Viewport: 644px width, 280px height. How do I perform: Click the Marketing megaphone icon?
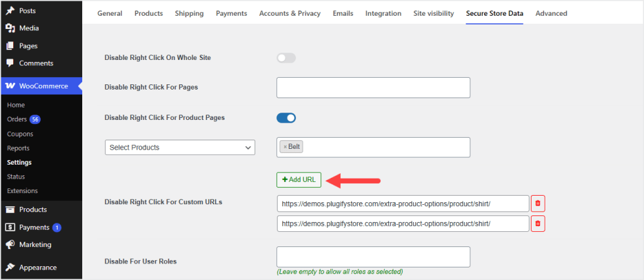11,244
